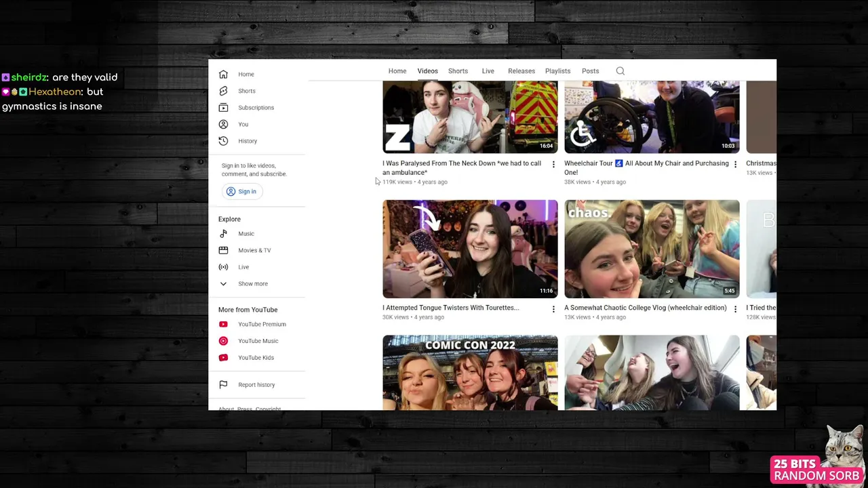The width and height of the screenshot is (868, 488).
Task: Open YouTube Kids link
Action: 256,357
